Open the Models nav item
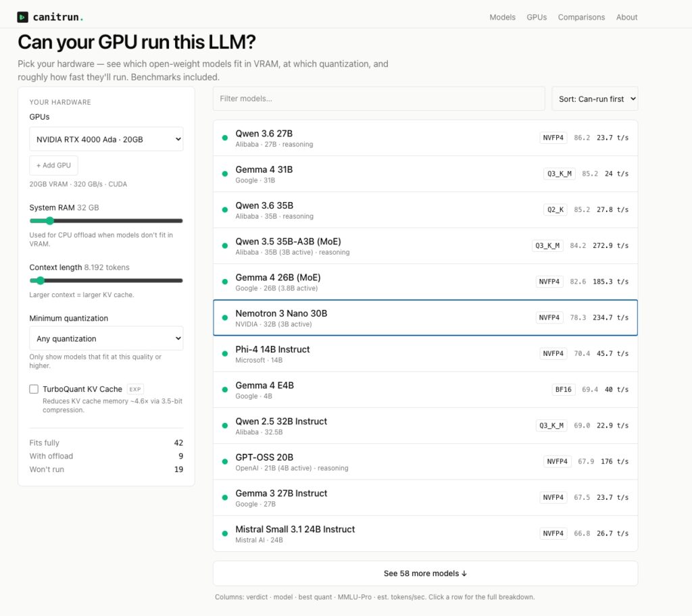Image resolution: width=692 pixels, height=616 pixels. (502, 17)
